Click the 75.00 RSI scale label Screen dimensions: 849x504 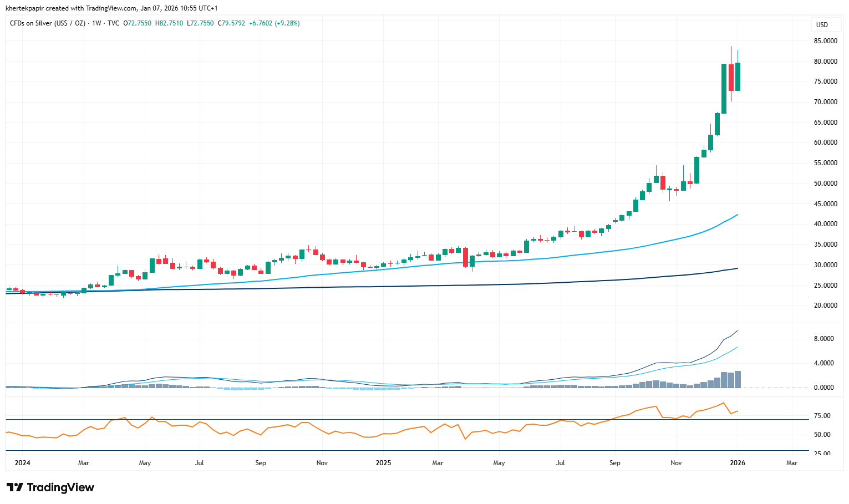(x=822, y=416)
